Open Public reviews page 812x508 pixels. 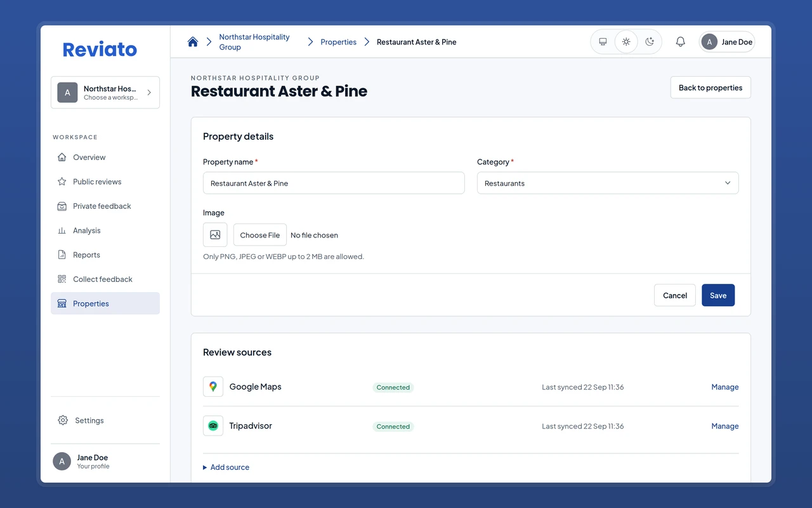[x=105, y=182]
